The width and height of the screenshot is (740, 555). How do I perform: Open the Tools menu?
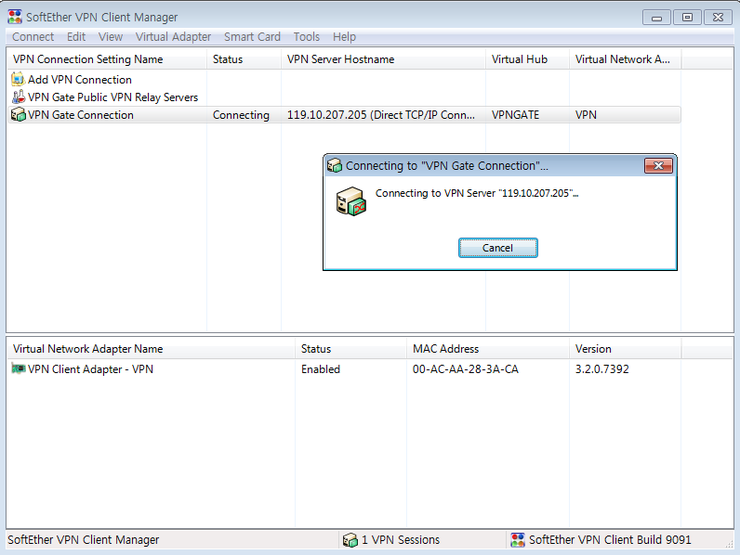[306, 37]
